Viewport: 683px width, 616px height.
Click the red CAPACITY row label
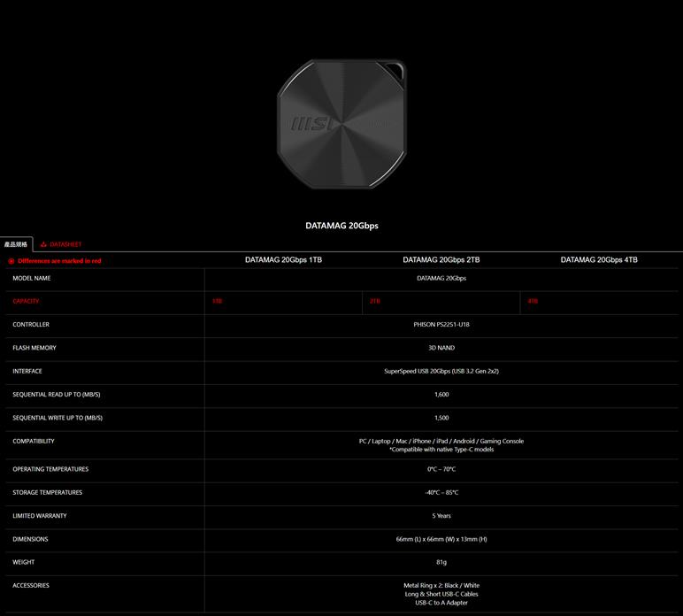coord(26,301)
